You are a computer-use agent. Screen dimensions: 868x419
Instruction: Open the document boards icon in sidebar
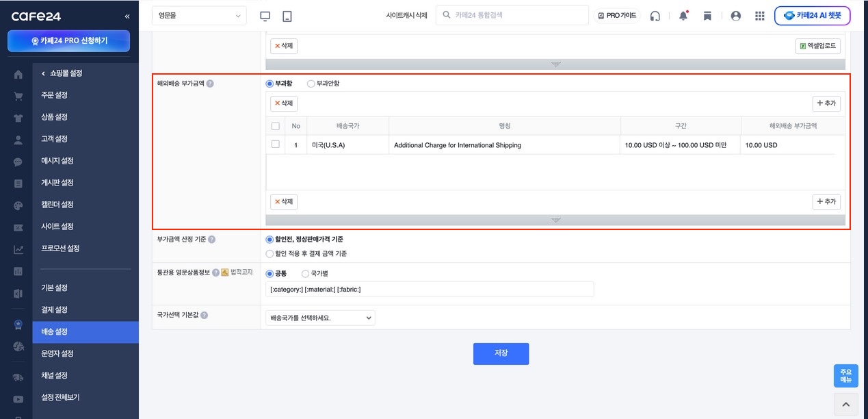pyautogui.click(x=18, y=184)
